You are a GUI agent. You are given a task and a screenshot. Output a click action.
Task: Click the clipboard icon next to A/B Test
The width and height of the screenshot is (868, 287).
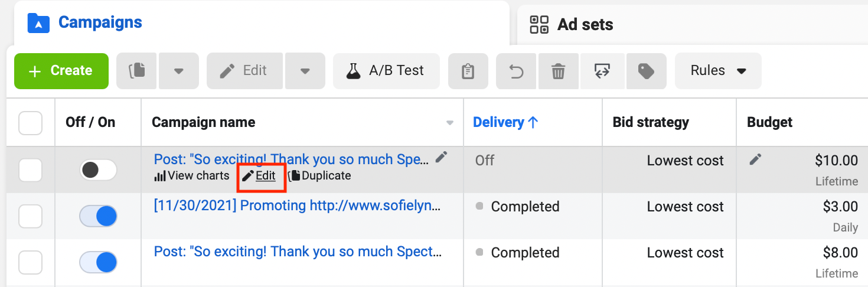click(x=468, y=71)
